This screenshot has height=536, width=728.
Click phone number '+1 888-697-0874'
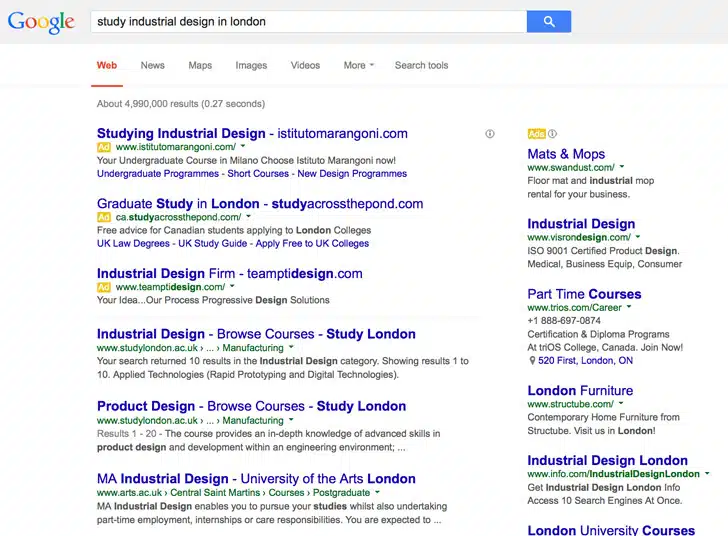pos(564,320)
